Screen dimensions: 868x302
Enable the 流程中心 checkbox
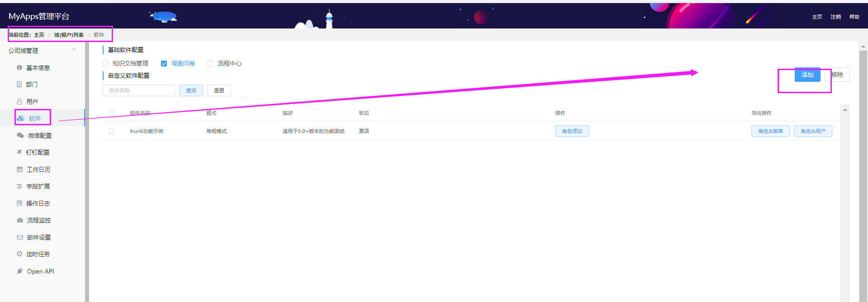pyautogui.click(x=210, y=64)
